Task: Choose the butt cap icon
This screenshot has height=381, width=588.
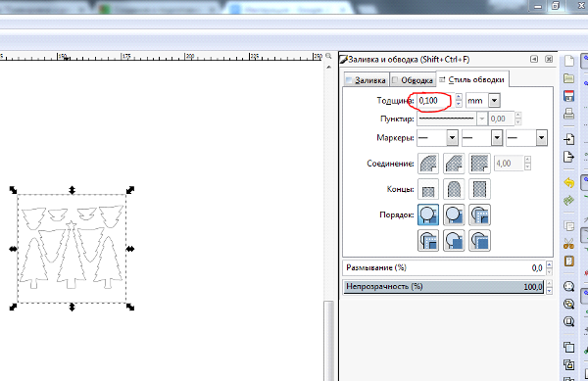Action: point(428,189)
